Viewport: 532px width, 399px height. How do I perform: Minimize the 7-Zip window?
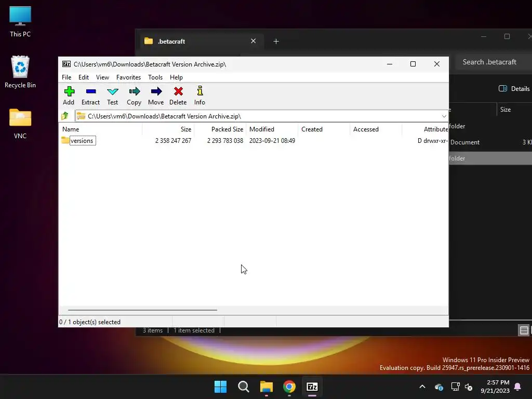390,64
